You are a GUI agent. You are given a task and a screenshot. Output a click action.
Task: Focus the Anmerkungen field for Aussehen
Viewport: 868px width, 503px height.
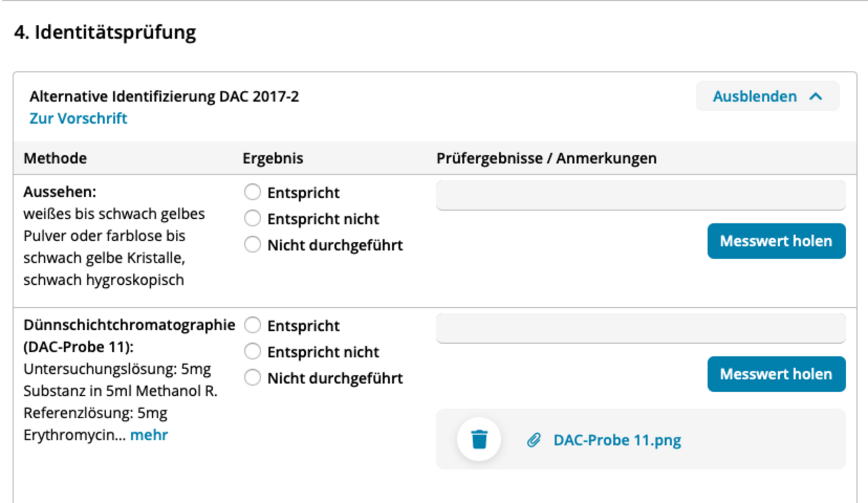(641, 195)
